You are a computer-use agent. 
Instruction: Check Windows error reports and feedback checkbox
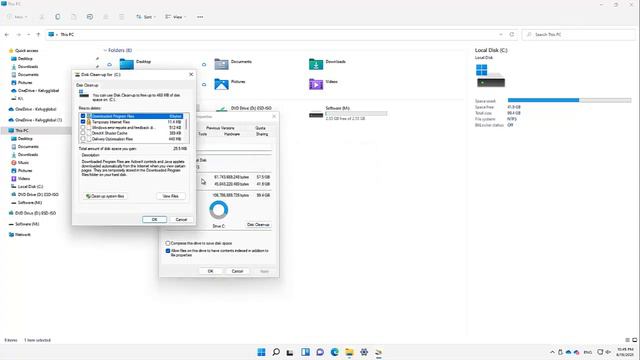[83, 127]
